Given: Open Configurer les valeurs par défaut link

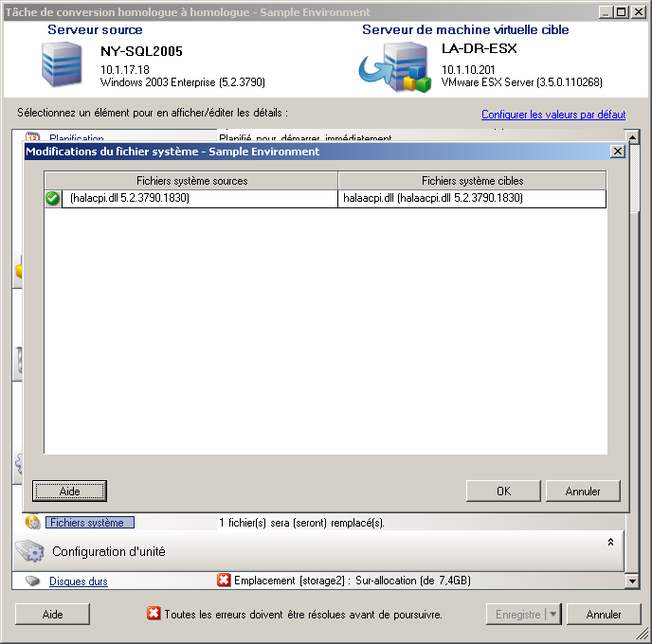Looking at the screenshot, I should click(x=553, y=115).
